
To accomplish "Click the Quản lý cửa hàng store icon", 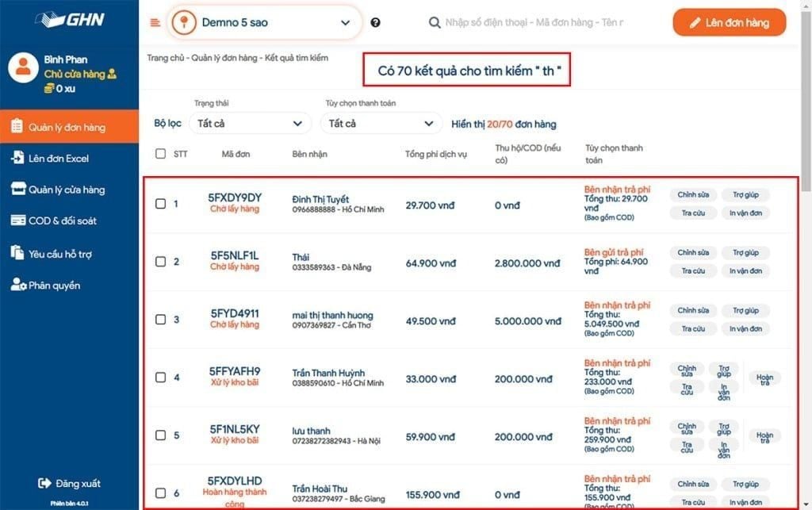I will click(x=17, y=189).
